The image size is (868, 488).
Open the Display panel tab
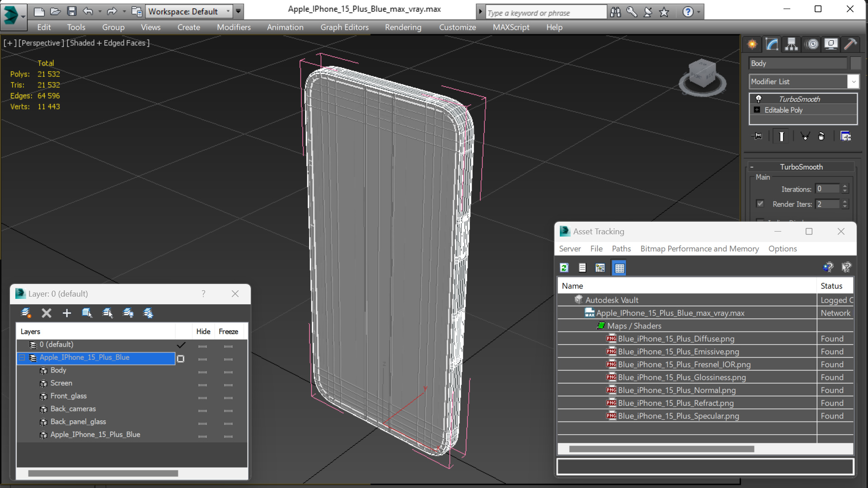pyautogui.click(x=831, y=44)
